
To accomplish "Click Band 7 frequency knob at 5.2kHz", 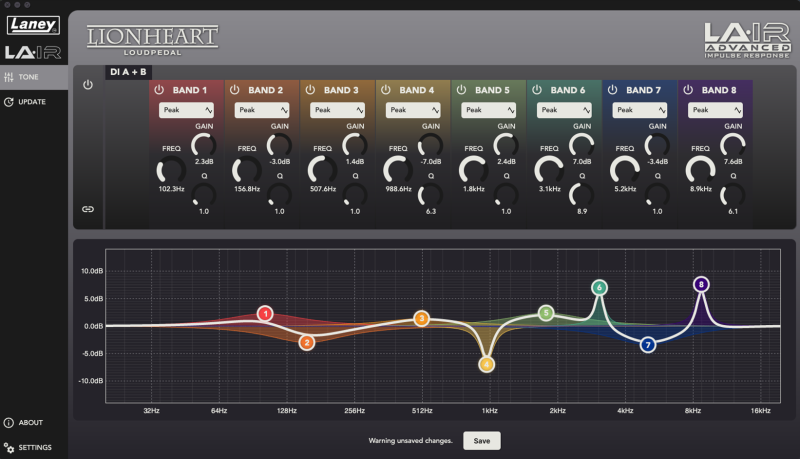I will pyautogui.click(x=624, y=170).
